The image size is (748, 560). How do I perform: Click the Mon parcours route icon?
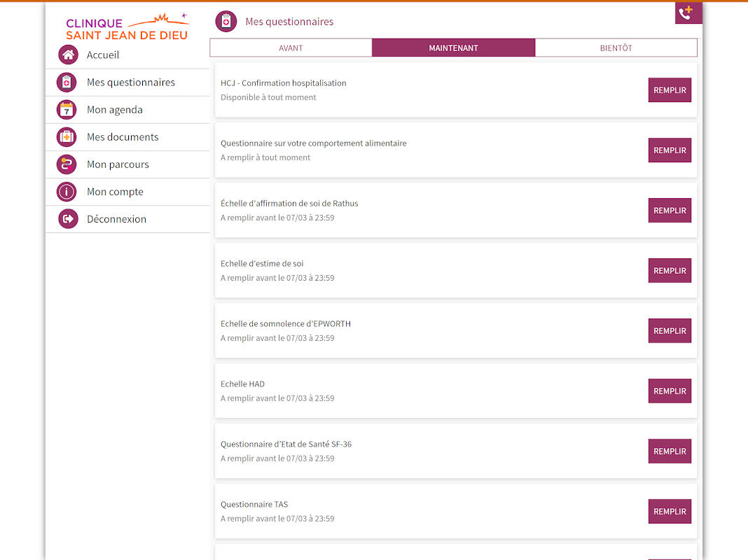(67, 164)
